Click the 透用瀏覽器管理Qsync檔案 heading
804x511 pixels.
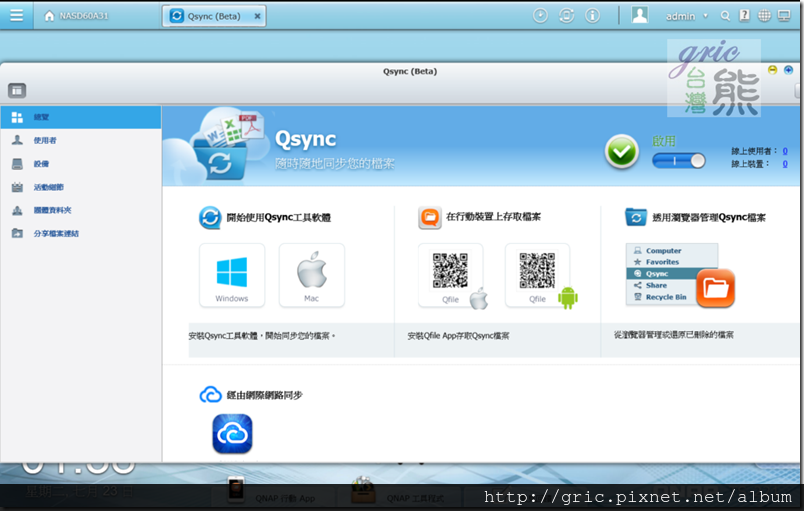(709, 217)
